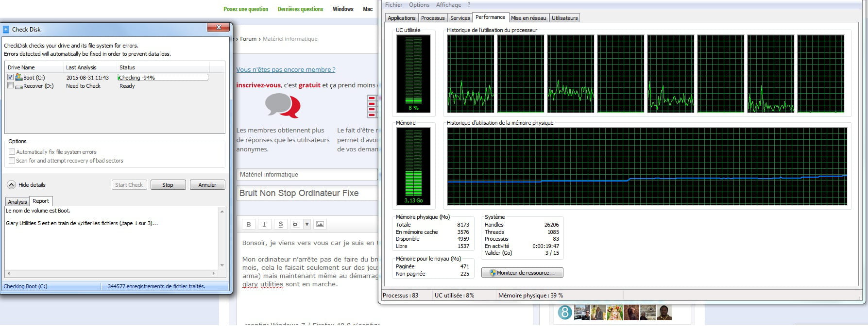Click the Checking -94% progress bar

pos(163,78)
